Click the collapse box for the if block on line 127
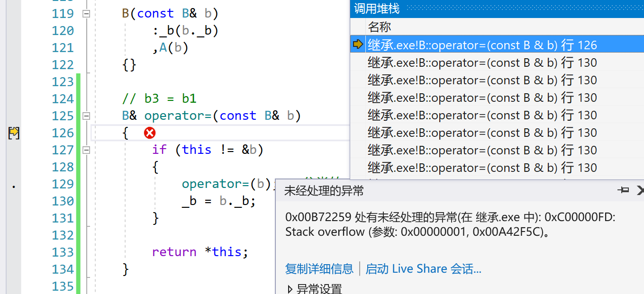This screenshot has width=644, height=294. pyautogui.click(x=85, y=150)
